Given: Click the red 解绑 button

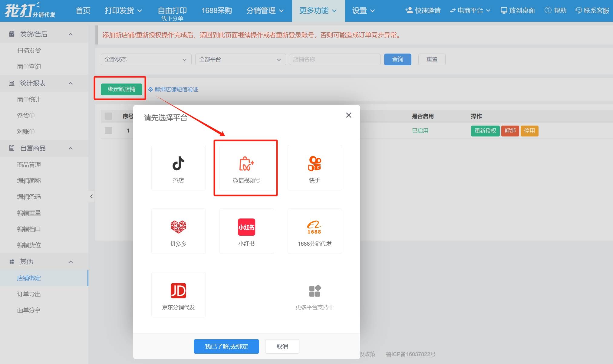Looking at the screenshot, I should (510, 131).
